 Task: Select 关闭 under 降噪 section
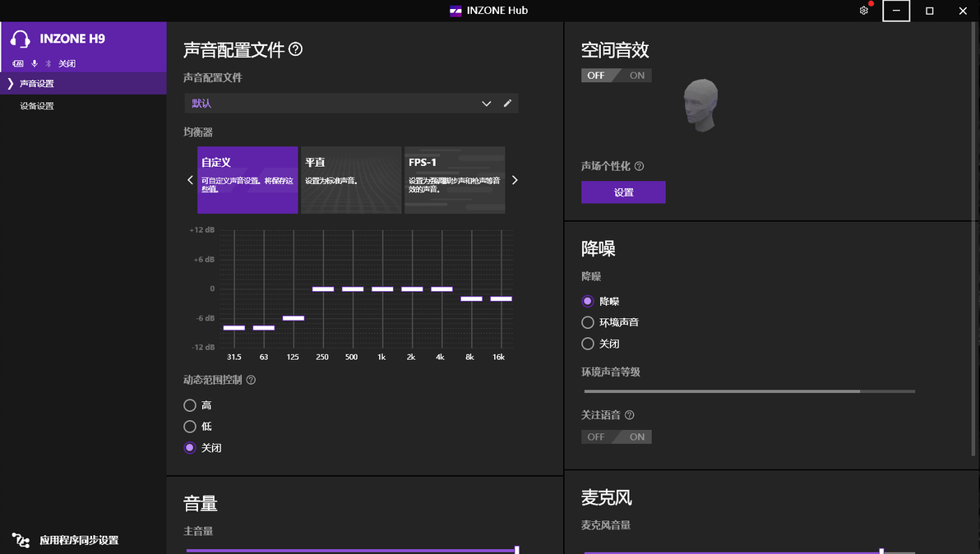pyautogui.click(x=588, y=344)
